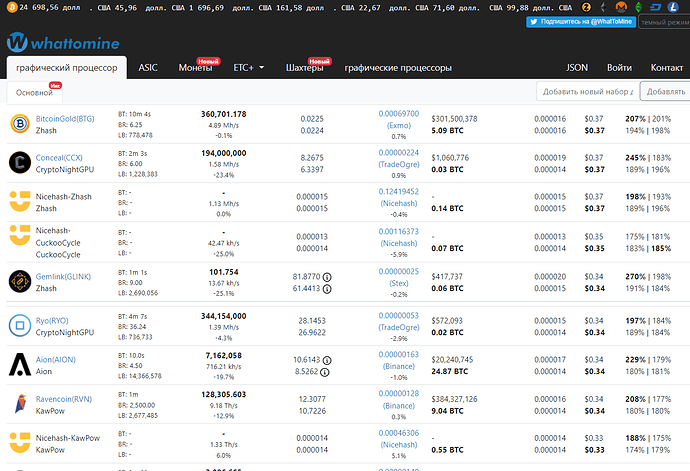
Task: Open the графический процессор tab
Action: pos(66,67)
